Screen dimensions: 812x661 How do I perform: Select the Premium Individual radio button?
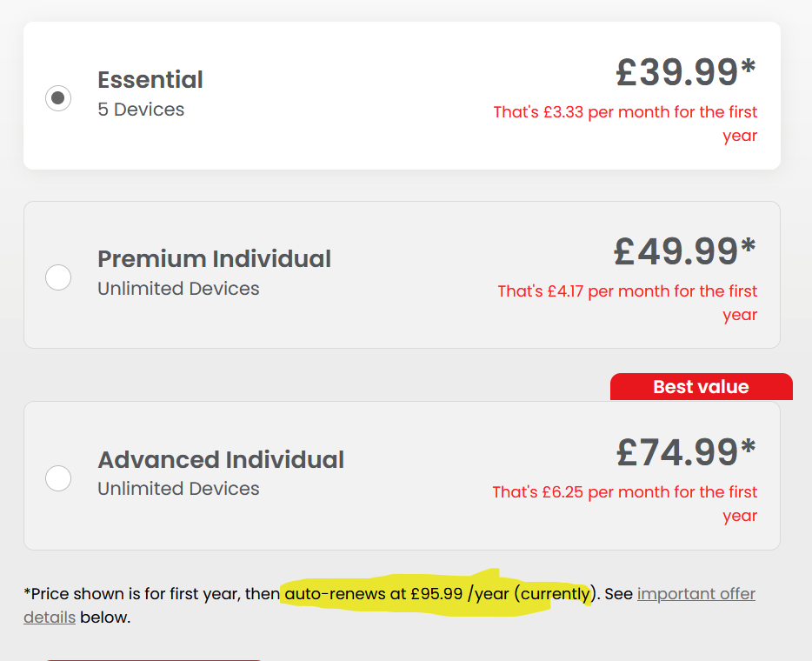tap(58, 277)
